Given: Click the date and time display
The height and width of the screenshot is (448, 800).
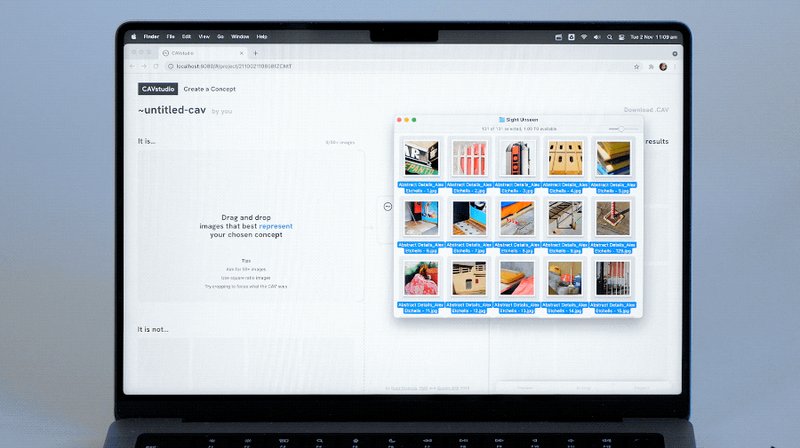Looking at the screenshot, I should [x=654, y=37].
